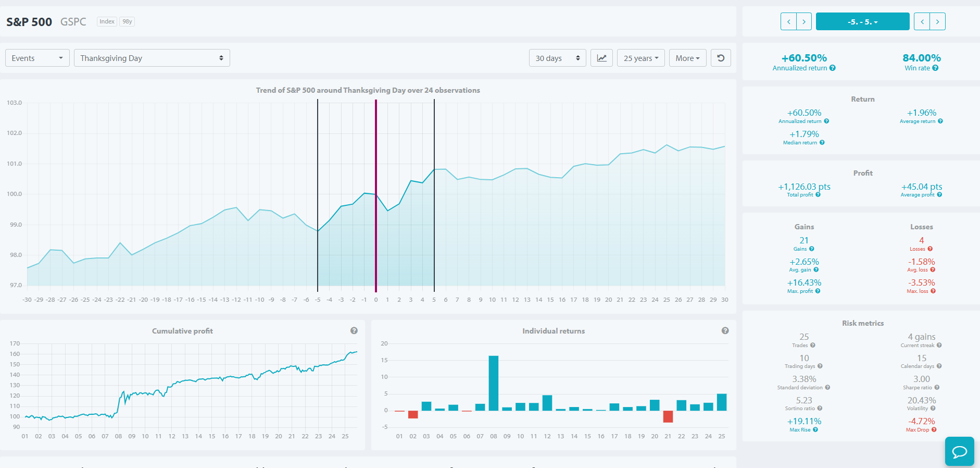Open the Thanksgiving Day event selector

point(152,58)
